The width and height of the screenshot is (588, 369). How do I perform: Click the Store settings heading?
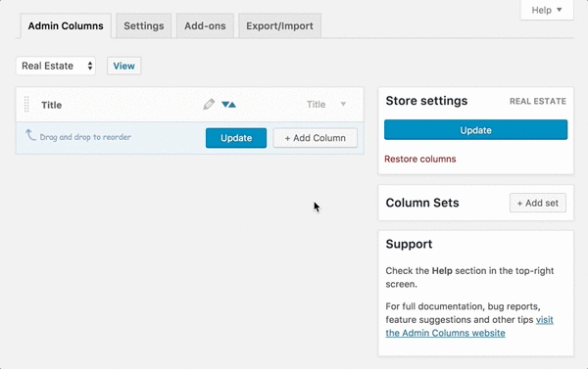click(426, 101)
